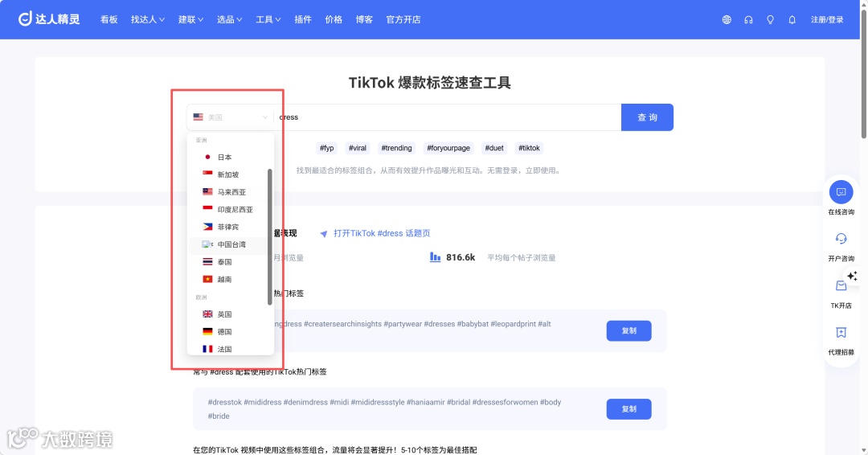Open the 打开TikTok #dress 话题页 link
This screenshot has height=455, width=868.
click(382, 234)
